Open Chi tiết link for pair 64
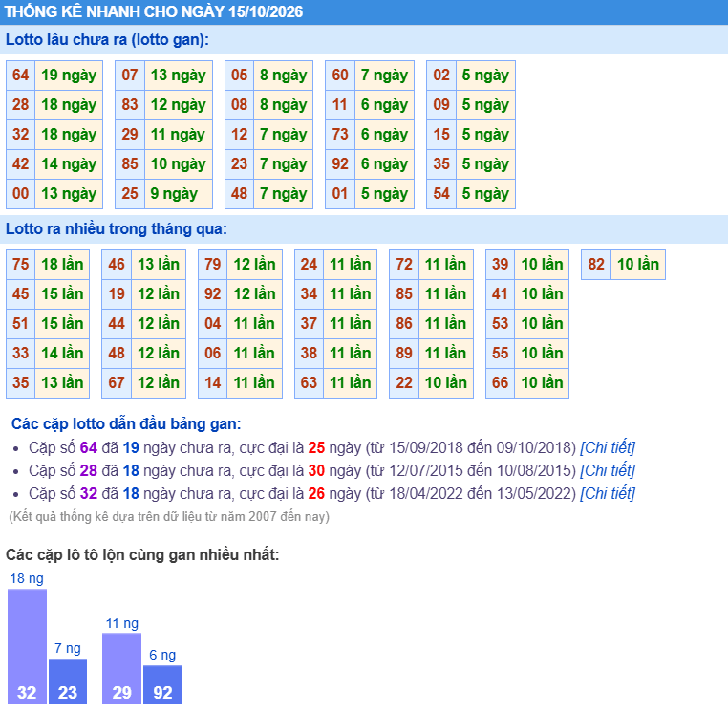This screenshot has height=714, width=728. point(608,447)
